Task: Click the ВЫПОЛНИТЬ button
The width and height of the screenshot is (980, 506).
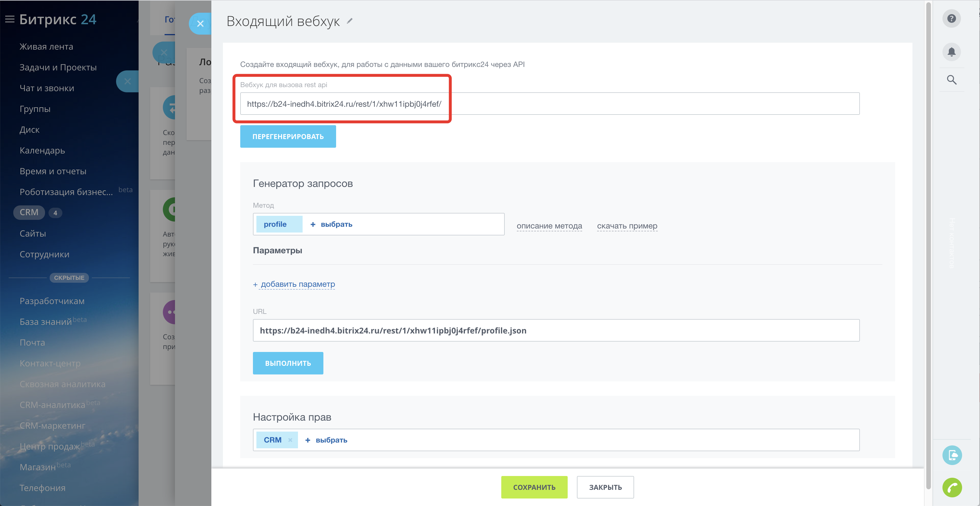Action: click(x=288, y=363)
